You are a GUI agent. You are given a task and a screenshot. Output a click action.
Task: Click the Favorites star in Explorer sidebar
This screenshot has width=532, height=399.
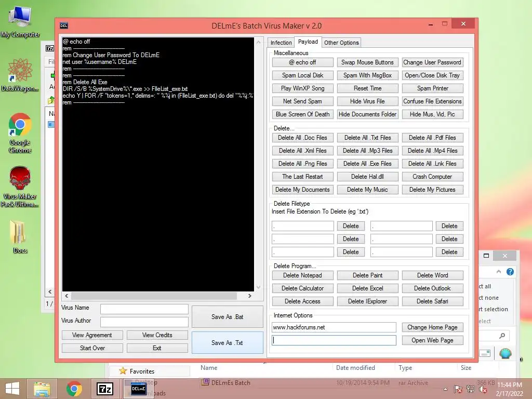[x=123, y=371]
